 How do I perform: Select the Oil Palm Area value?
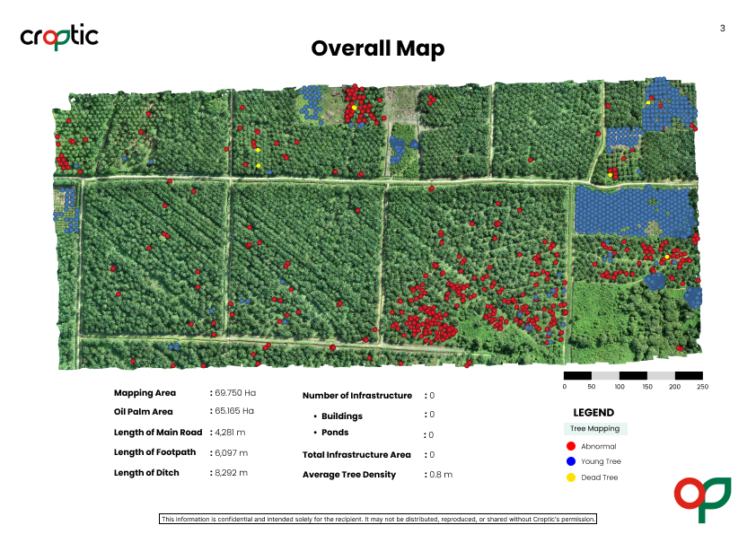point(234,411)
